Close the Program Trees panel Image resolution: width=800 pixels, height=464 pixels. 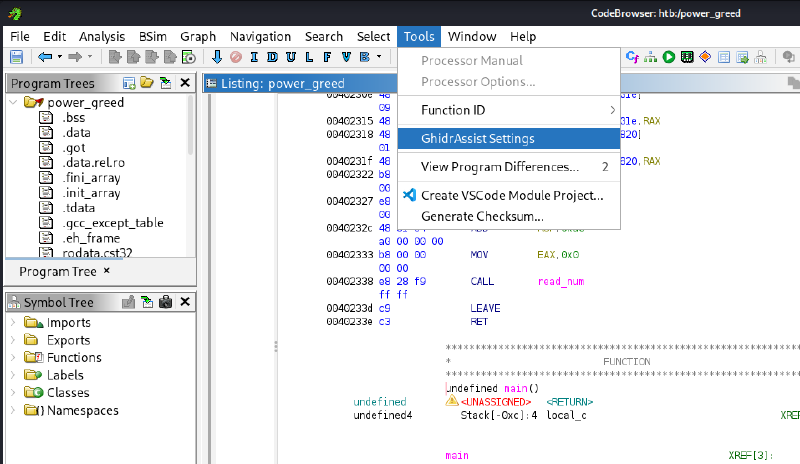[186, 83]
